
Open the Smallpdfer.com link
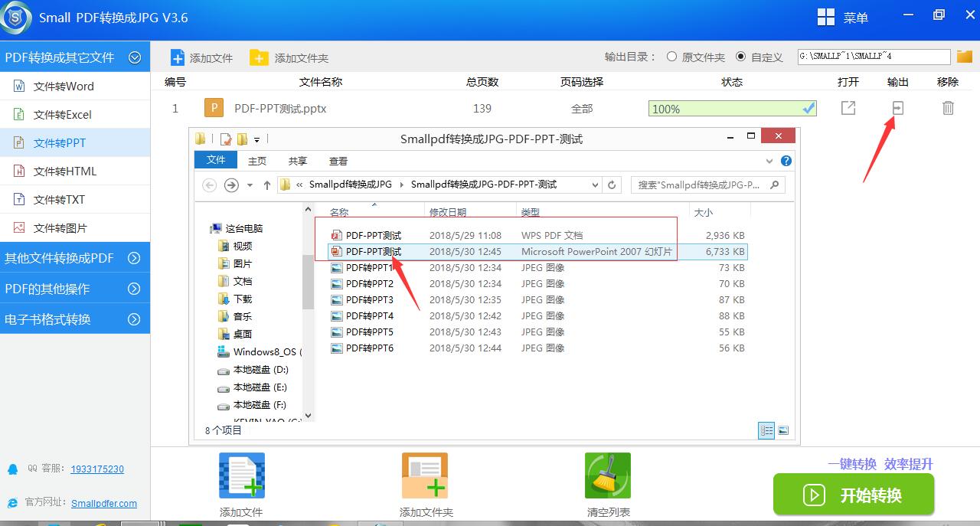coord(104,503)
